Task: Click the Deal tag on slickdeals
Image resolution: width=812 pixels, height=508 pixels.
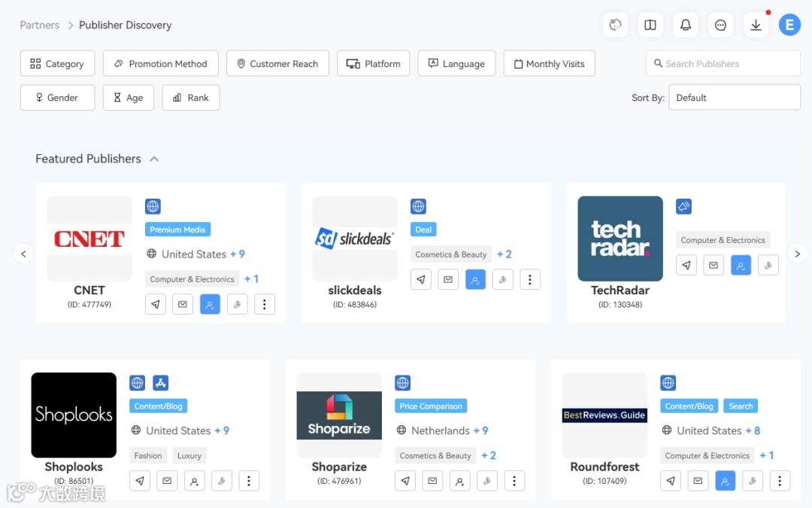Action: (x=423, y=230)
